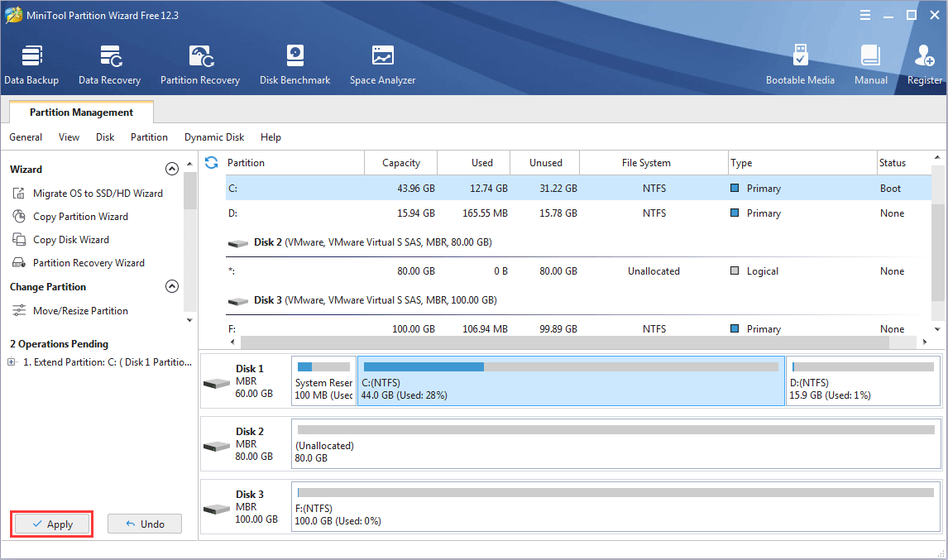Select the unallocated *: row on Disk 2
Viewport: 948px width, 560px height.
[578, 271]
